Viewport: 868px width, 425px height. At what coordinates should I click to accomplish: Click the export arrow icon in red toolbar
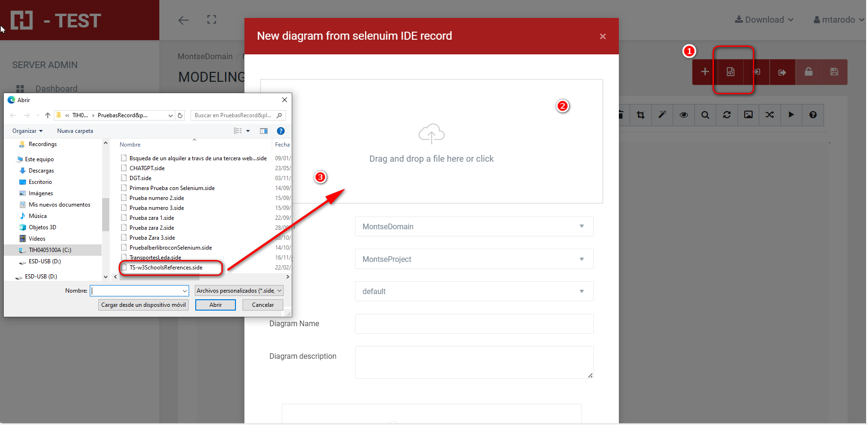click(x=782, y=72)
